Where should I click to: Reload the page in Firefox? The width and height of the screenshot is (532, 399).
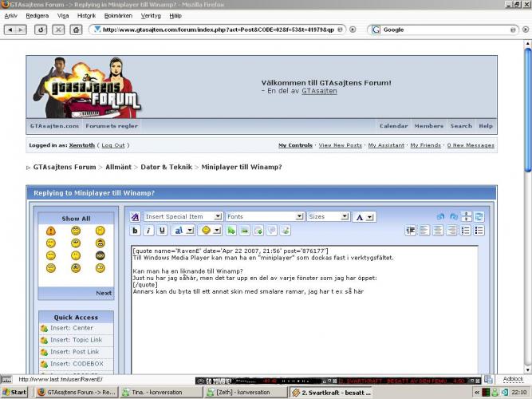tap(41, 30)
